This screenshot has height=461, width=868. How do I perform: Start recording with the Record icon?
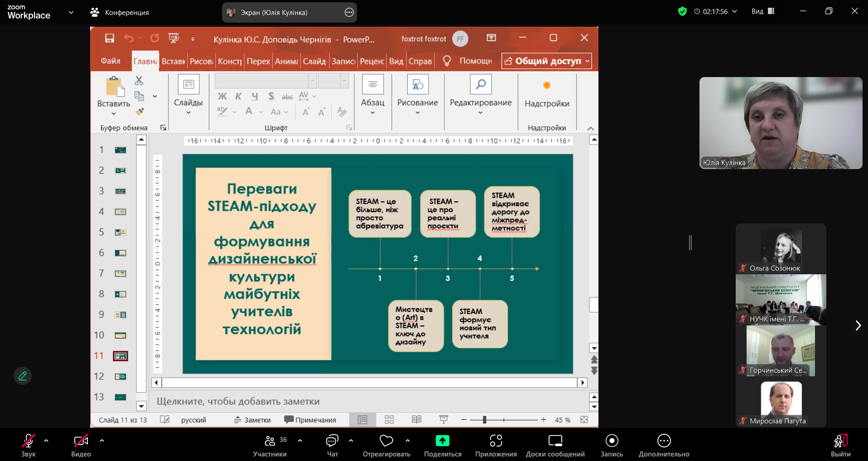612,441
